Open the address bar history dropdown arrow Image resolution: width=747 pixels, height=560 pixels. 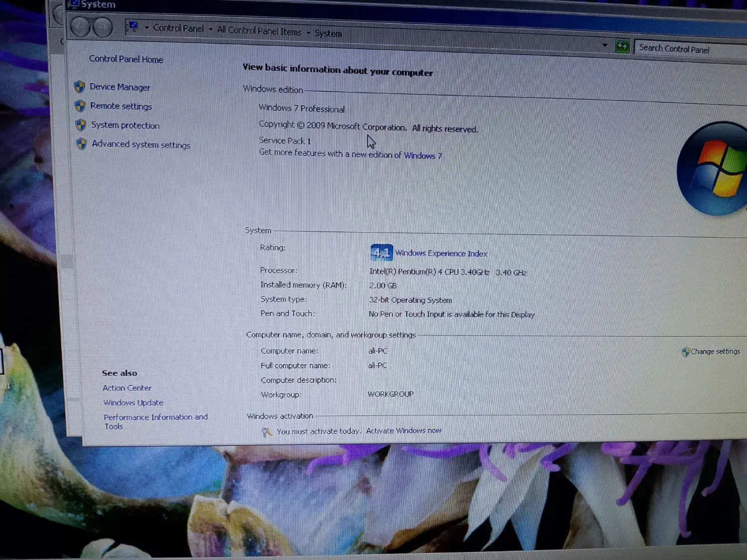(605, 45)
